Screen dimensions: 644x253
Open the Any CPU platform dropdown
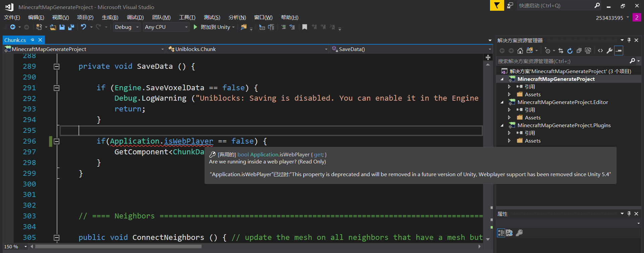pyautogui.click(x=166, y=27)
